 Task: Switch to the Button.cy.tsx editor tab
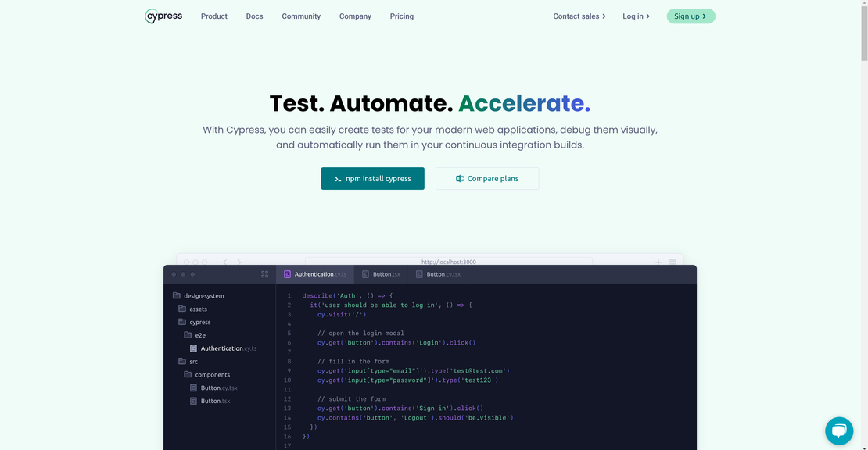438,274
